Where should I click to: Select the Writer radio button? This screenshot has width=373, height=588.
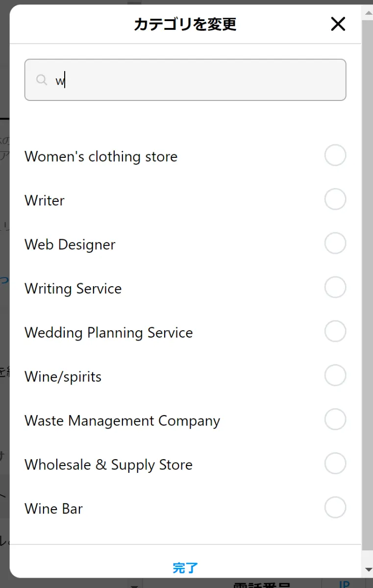pyautogui.click(x=335, y=200)
